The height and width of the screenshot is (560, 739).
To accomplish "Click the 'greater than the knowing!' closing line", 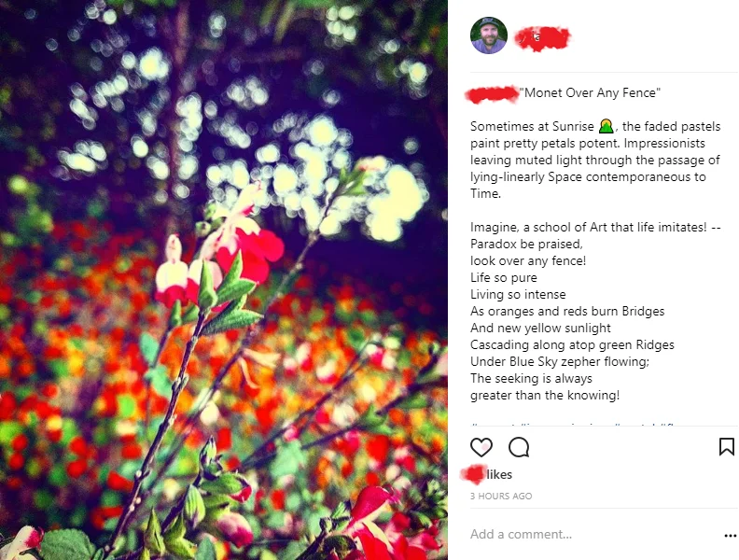I will tap(544, 395).
